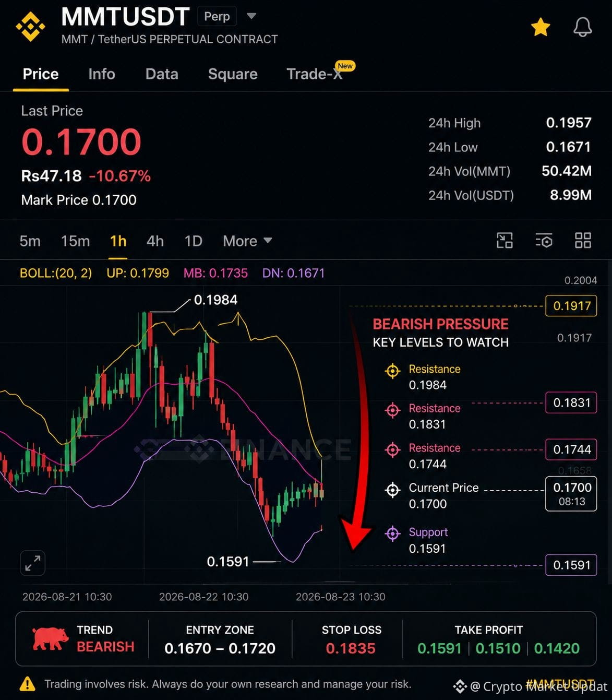612x700 pixels.
Task: Click the UP: 0.1799 band value
Action: [x=138, y=273]
